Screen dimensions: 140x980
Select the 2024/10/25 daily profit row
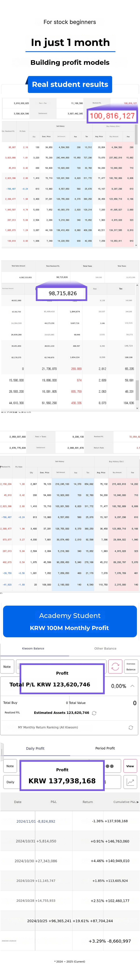[70, 921]
